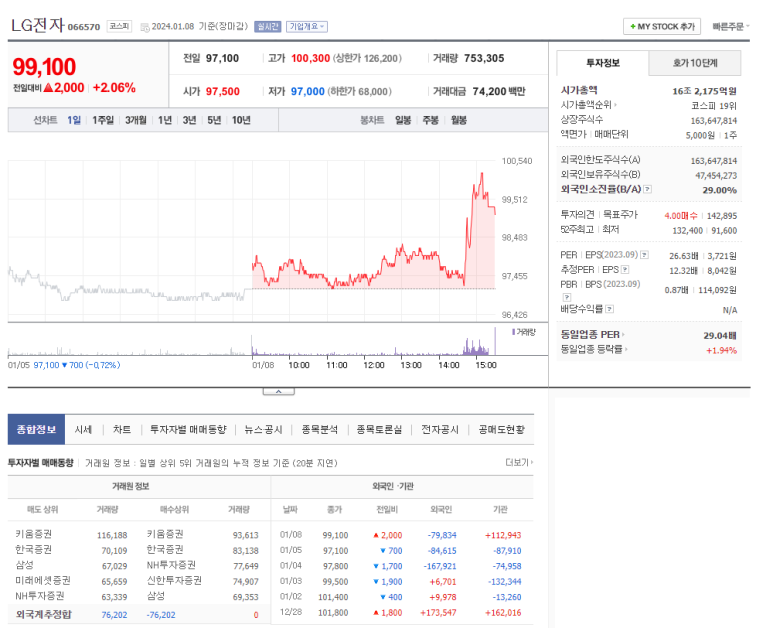Click the 거래량 legend above volume chart
Image resolution: width=773 pixels, height=628 pixels.
524,332
